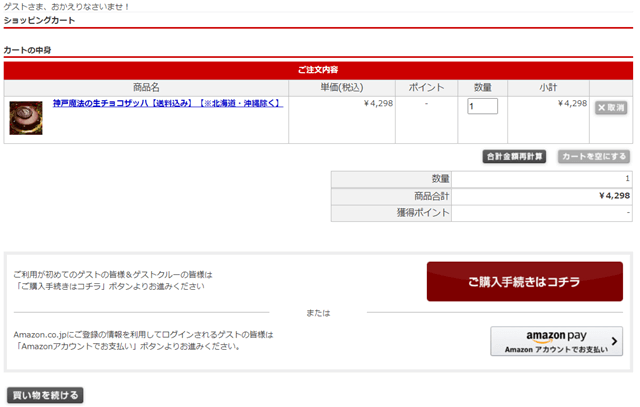Click the 小計 column header
The width and height of the screenshot is (640, 407).
pyautogui.click(x=548, y=87)
